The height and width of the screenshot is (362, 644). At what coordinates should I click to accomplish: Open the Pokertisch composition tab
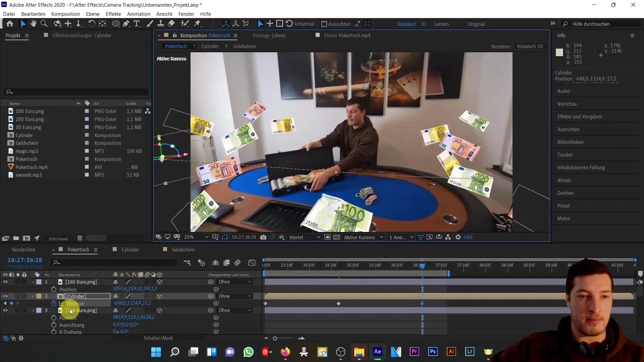(x=78, y=250)
